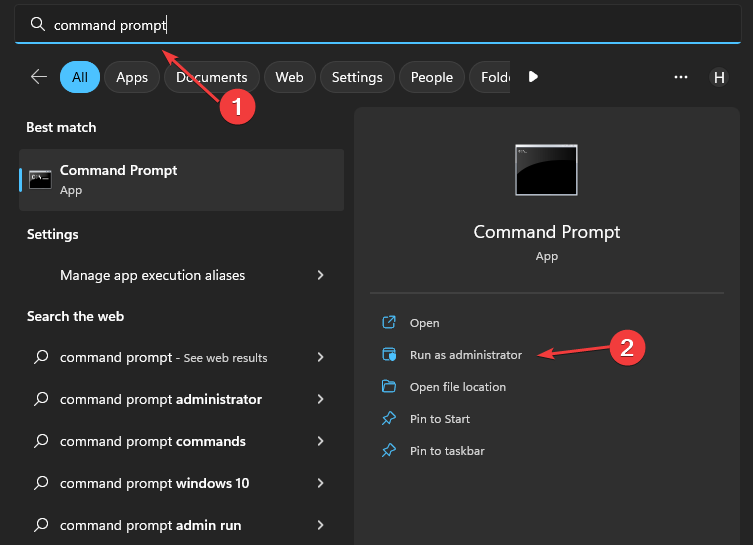Click the H user account avatar
This screenshot has height=545, width=753.
(x=719, y=77)
